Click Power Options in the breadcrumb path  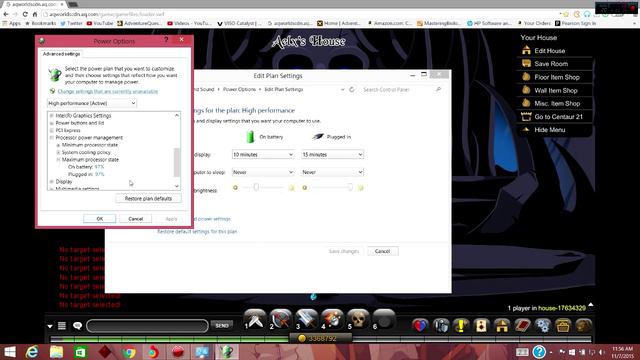[x=239, y=89]
